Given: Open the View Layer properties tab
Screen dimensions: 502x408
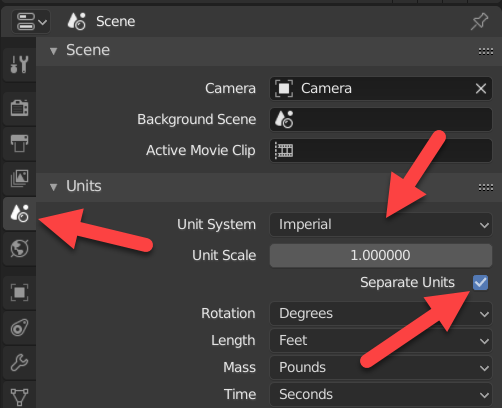Looking at the screenshot, I should [19, 178].
